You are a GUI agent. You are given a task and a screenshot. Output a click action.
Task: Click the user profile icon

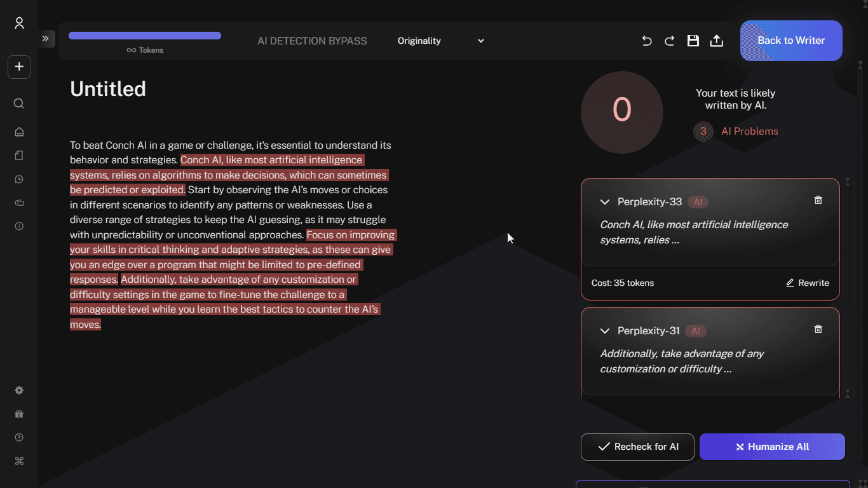tap(19, 24)
